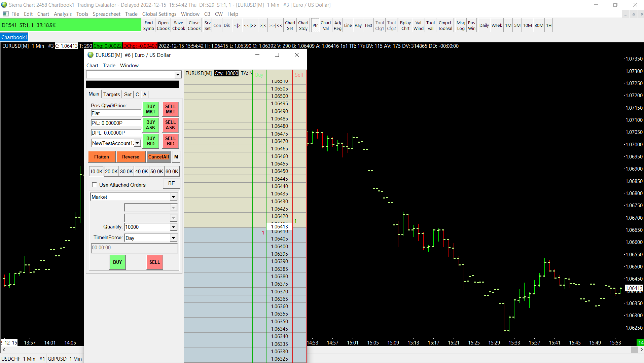Click the BUY MKT button

[x=151, y=109]
